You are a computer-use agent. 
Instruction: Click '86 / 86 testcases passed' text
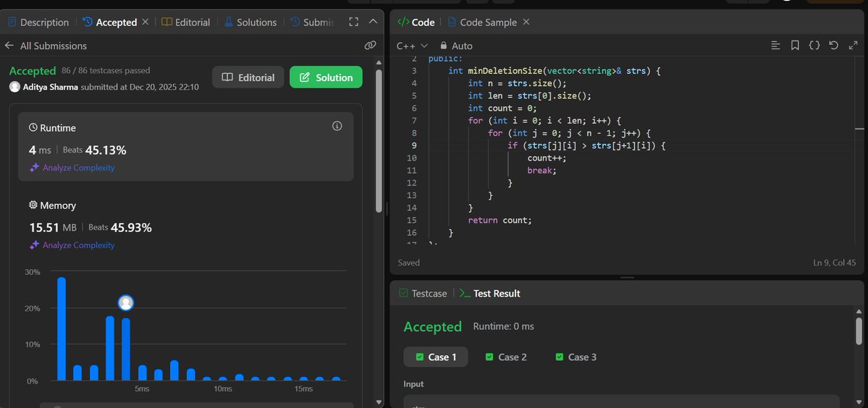(106, 71)
